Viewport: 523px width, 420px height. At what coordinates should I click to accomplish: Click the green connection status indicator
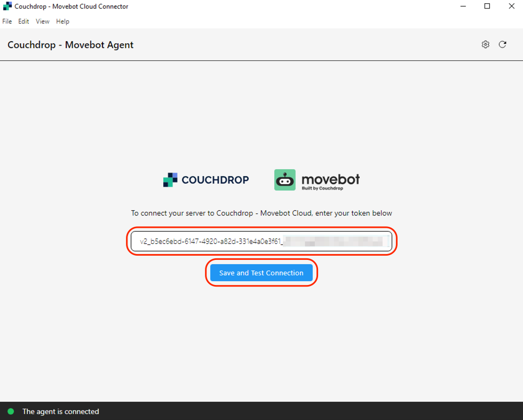pos(11,411)
